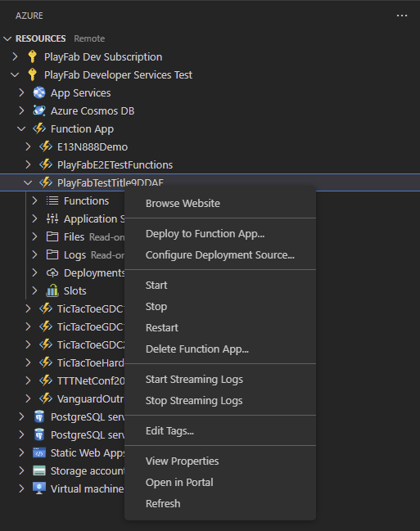The image size is (420, 531).
Task: Click the Application Settings sliders icon
Action: (52, 218)
